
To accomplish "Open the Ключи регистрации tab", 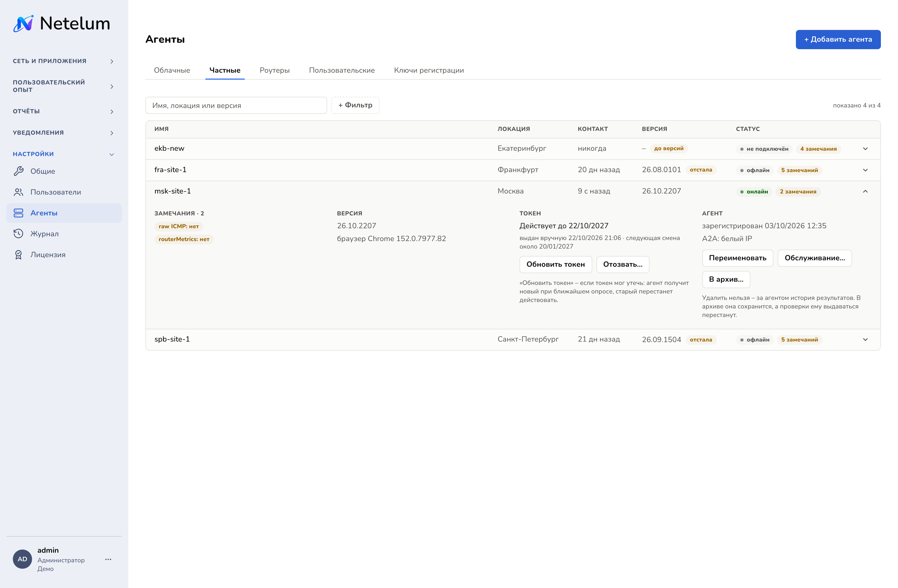I will (429, 70).
